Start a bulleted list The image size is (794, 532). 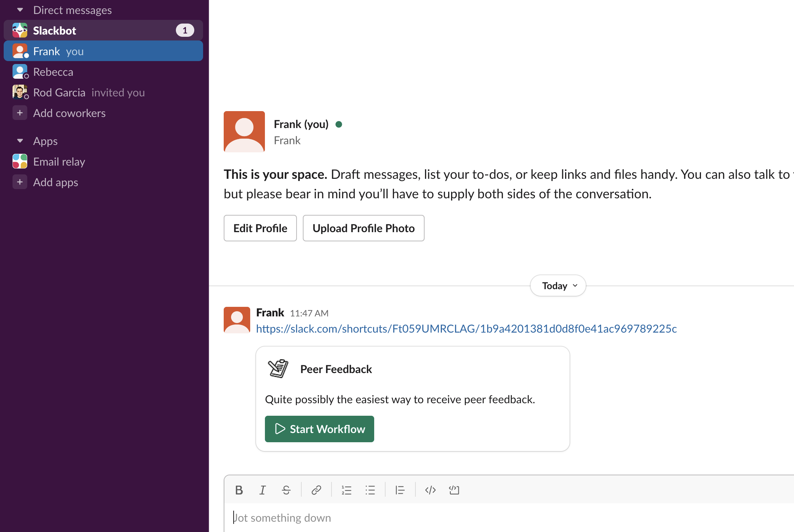pyautogui.click(x=370, y=490)
